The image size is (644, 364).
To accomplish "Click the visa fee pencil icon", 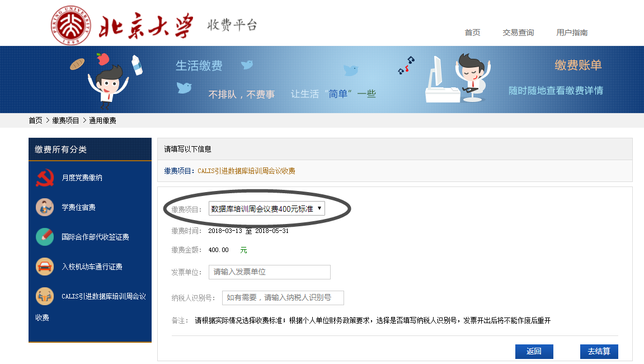I will click(x=45, y=237).
